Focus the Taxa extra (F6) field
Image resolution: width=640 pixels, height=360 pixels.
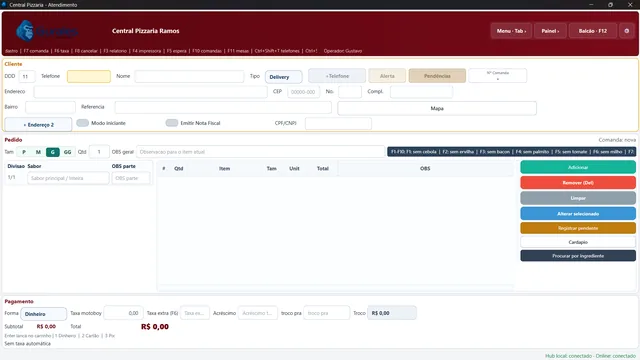coord(195,313)
